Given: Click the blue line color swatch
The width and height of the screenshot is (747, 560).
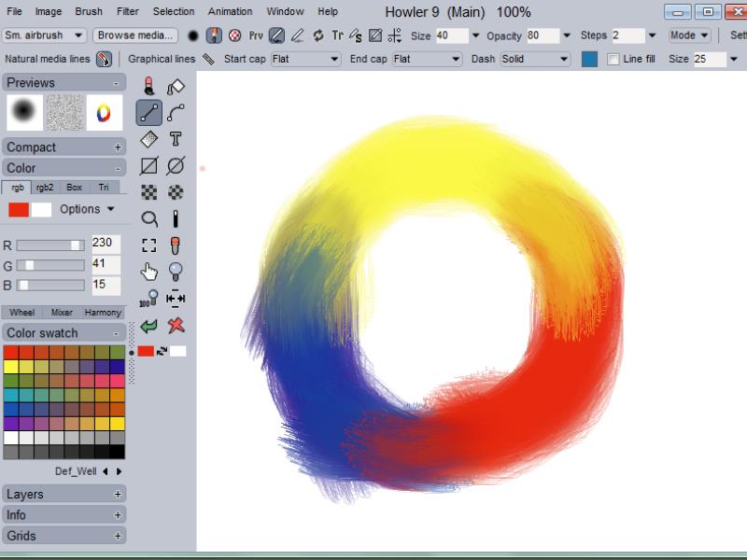Looking at the screenshot, I should [x=590, y=59].
